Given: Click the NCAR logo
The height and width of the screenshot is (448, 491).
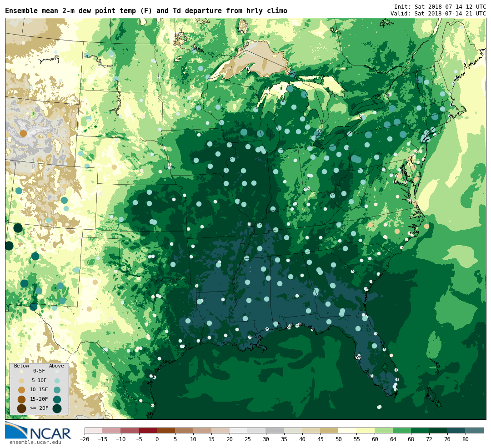Looking at the screenshot, I should pos(38,431).
